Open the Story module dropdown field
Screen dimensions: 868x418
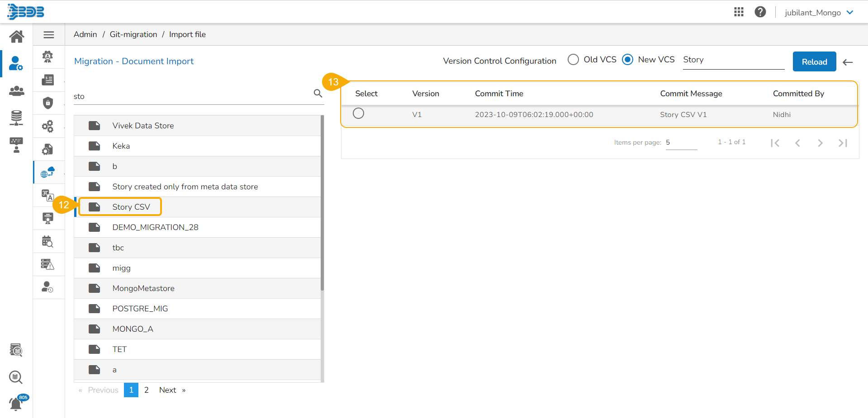pyautogui.click(x=733, y=60)
